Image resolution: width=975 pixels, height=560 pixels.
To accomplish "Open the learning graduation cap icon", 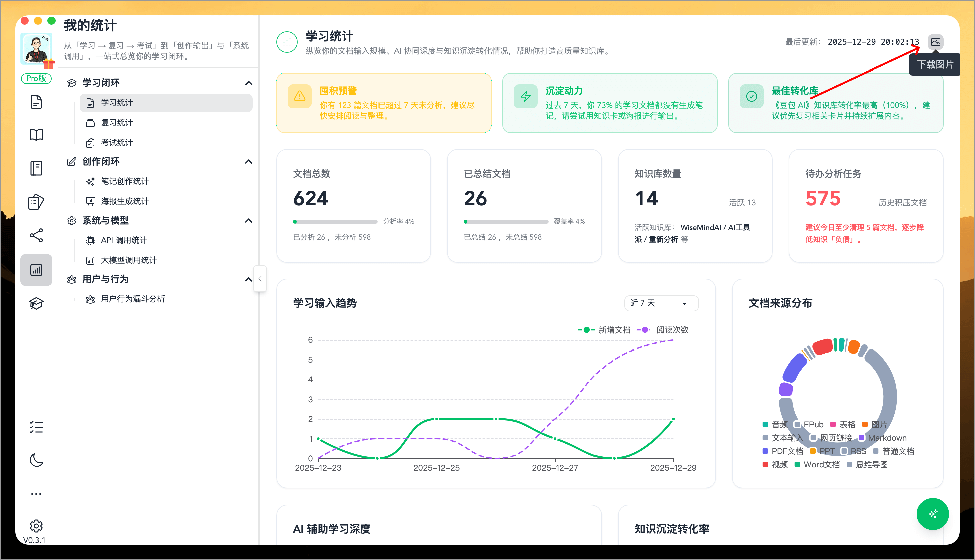I will click(x=36, y=303).
